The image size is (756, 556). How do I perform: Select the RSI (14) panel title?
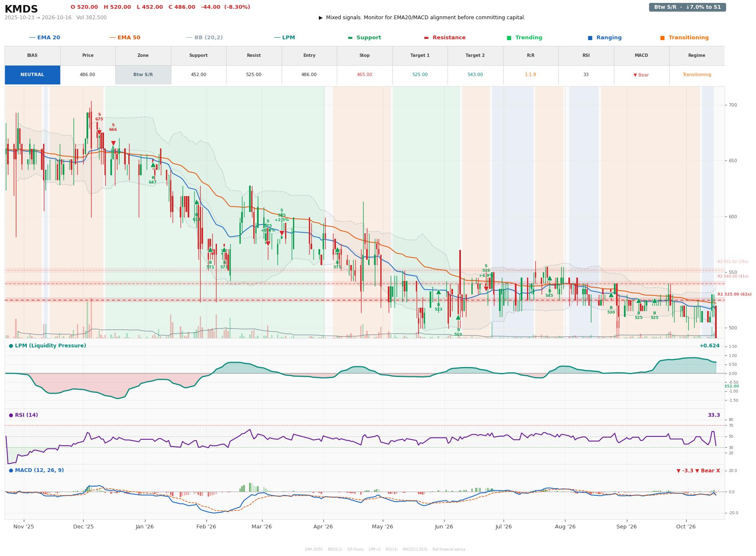pyautogui.click(x=23, y=415)
